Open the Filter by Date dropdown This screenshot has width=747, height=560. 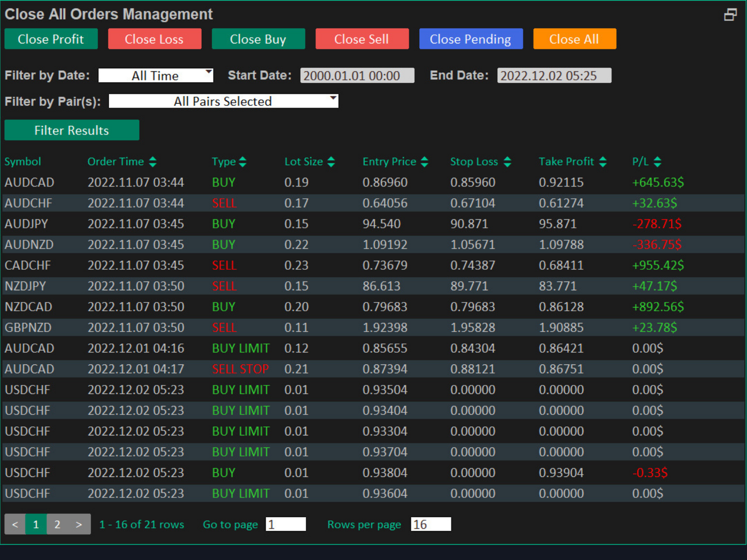pyautogui.click(x=156, y=75)
